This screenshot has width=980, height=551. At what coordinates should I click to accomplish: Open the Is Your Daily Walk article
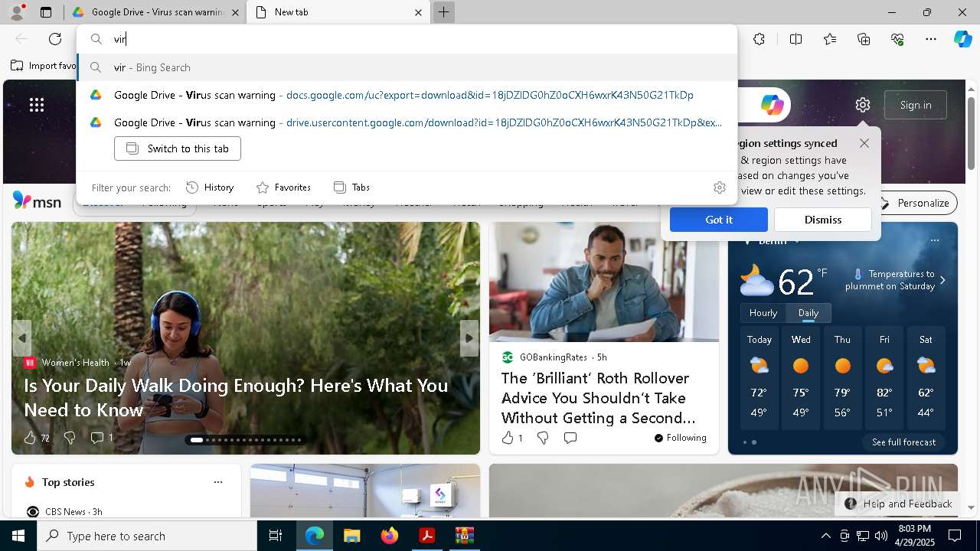[x=236, y=398]
